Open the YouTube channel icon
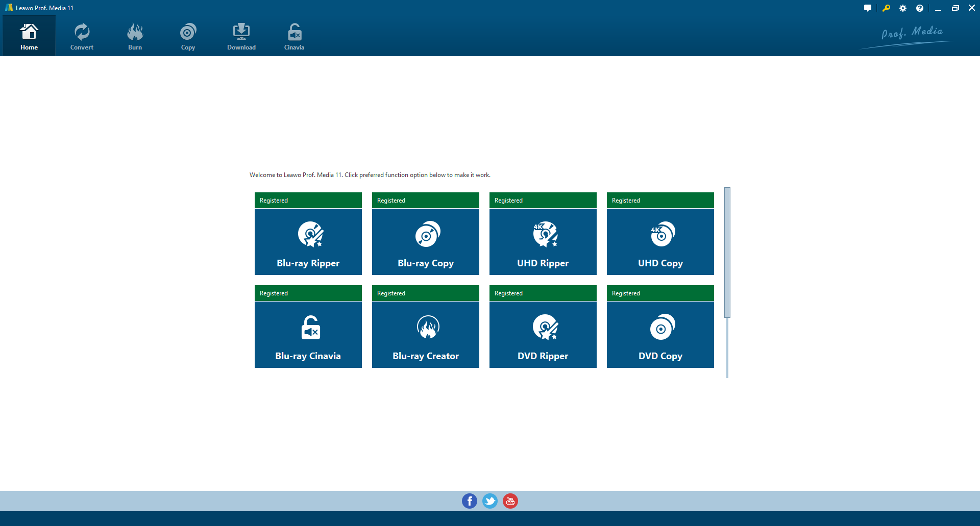Viewport: 980px width, 526px height. pyautogui.click(x=510, y=501)
